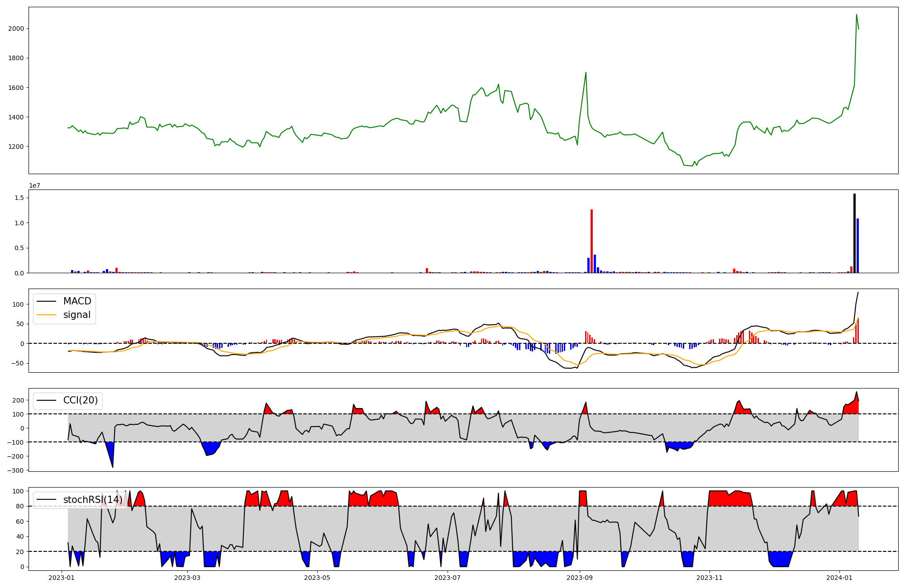Click the signal legend label
This screenshot has width=905, height=588.
coord(77,315)
